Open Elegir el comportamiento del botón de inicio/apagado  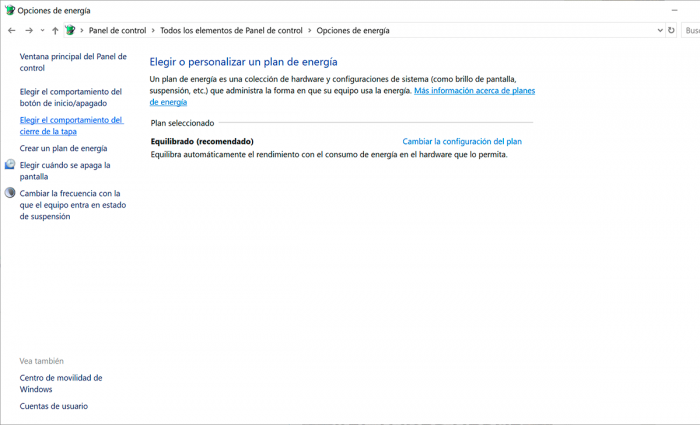tap(71, 97)
